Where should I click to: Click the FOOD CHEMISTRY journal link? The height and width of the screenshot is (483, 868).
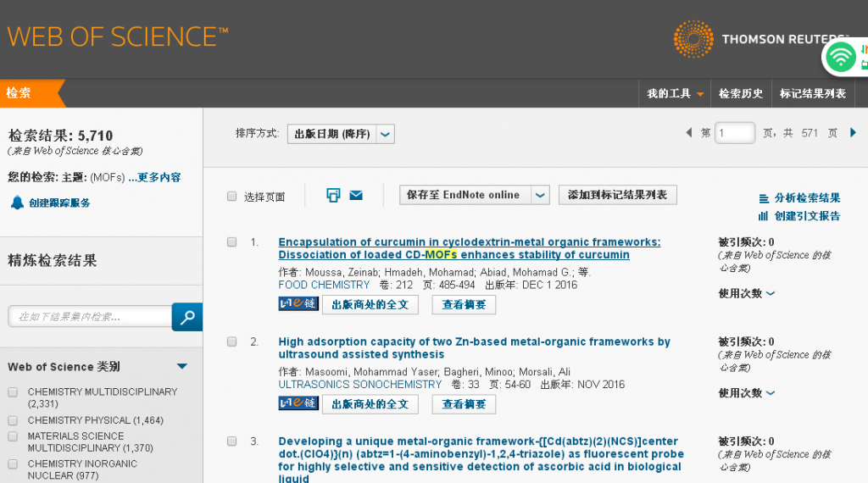tap(324, 285)
